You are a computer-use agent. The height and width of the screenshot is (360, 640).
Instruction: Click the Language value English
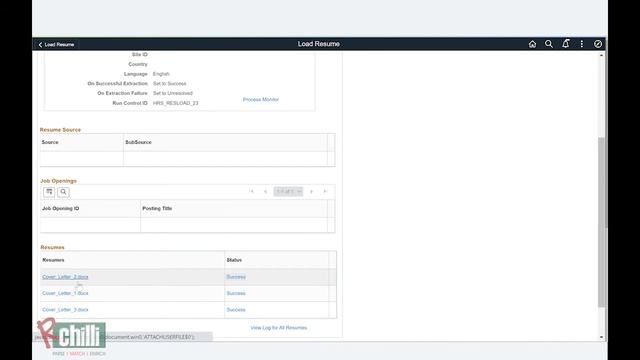161,74
